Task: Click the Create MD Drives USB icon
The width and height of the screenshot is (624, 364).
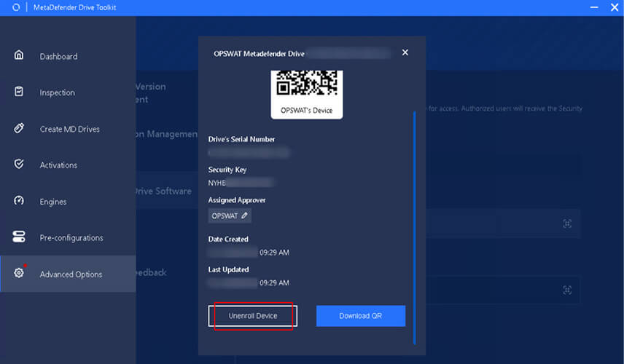Action: click(19, 128)
